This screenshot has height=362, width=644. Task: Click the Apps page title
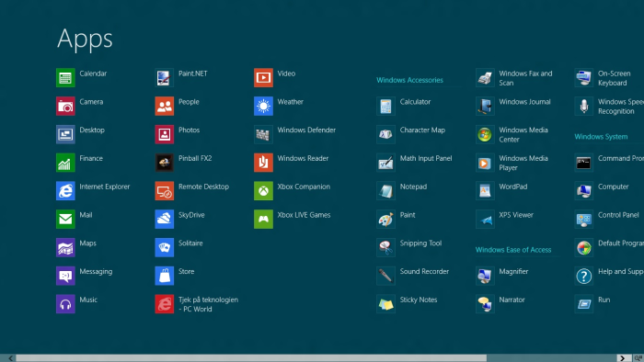tap(85, 40)
